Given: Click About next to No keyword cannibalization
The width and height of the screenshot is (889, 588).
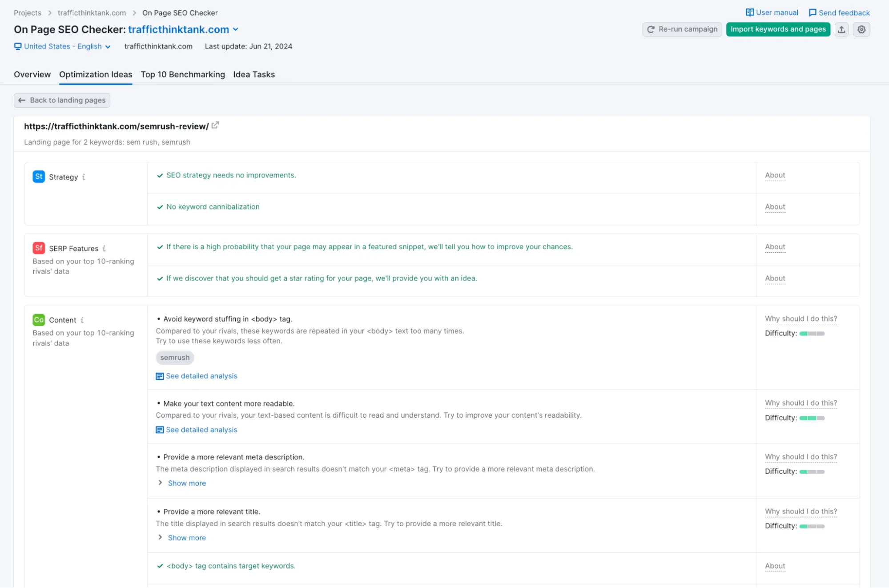Looking at the screenshot, I should (x=775, y=206).
